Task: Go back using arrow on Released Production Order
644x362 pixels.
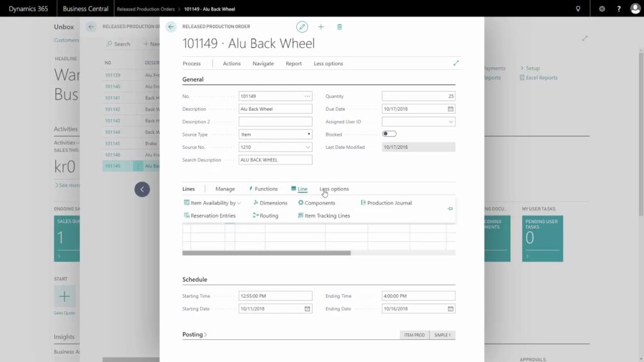Action: click(x=171, y=26)
